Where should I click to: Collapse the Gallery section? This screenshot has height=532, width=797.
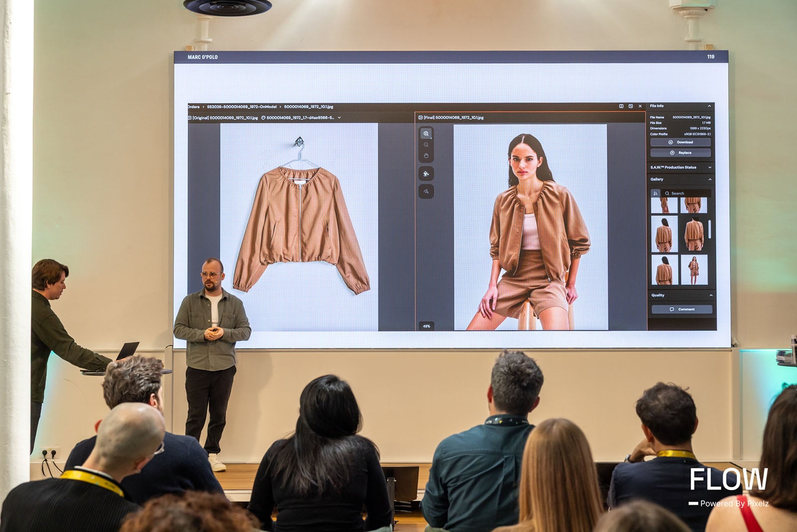[709, 179]
